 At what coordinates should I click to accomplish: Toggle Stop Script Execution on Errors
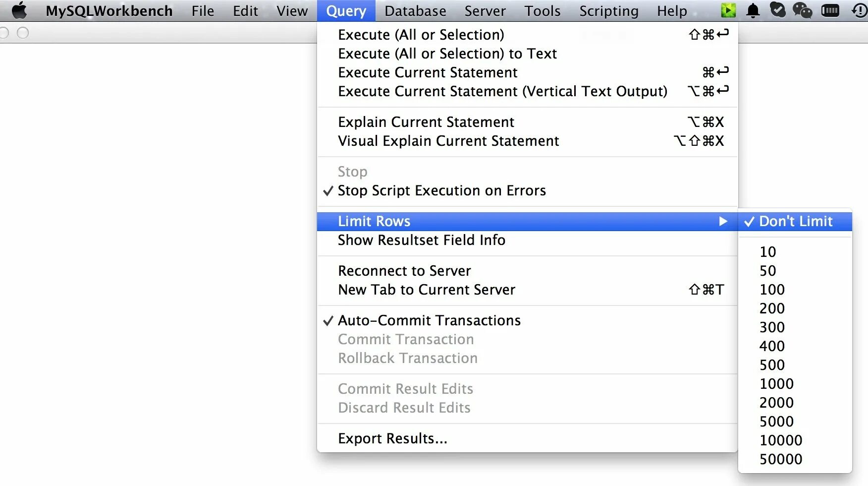click(x=441, y=190)
